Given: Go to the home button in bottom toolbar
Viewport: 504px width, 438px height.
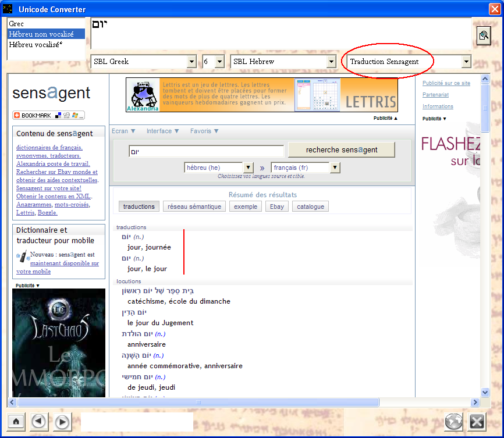Looking at the screenshot, I should pyautogui.click(x=16, y=421).
